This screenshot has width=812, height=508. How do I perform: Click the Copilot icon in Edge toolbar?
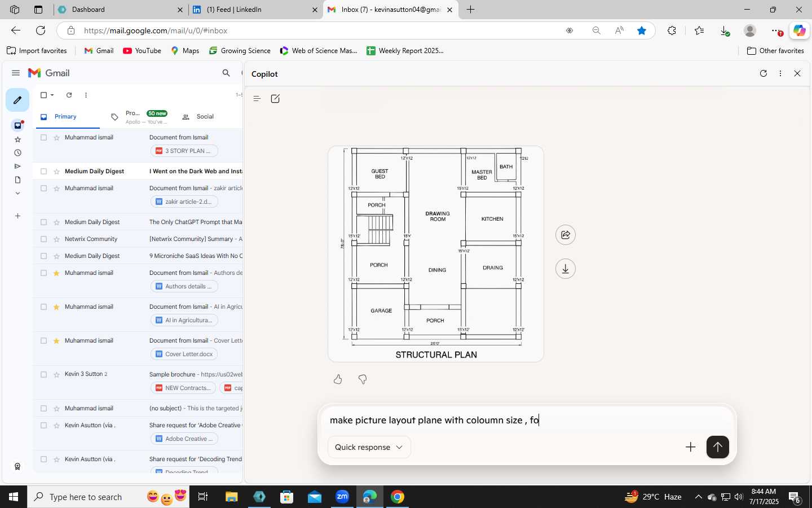[x=799, y=30]
